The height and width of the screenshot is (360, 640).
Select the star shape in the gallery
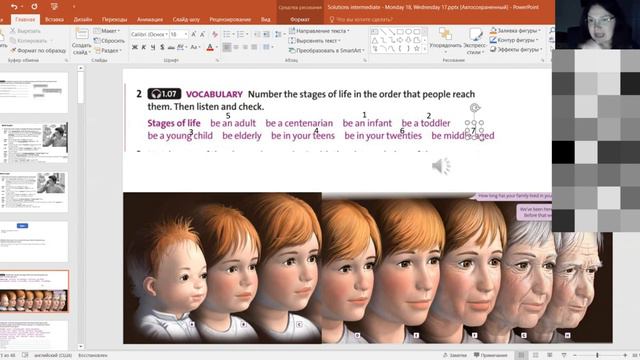417,49
